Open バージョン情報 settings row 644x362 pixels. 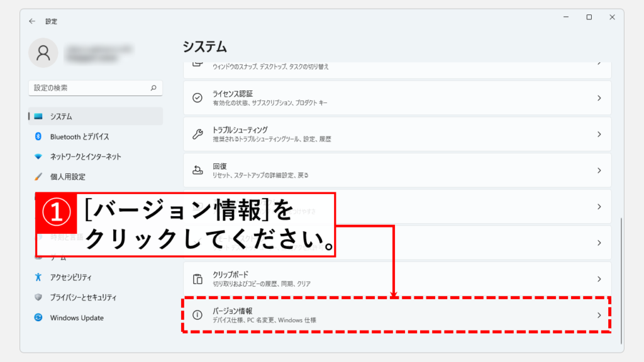point(397,315)
